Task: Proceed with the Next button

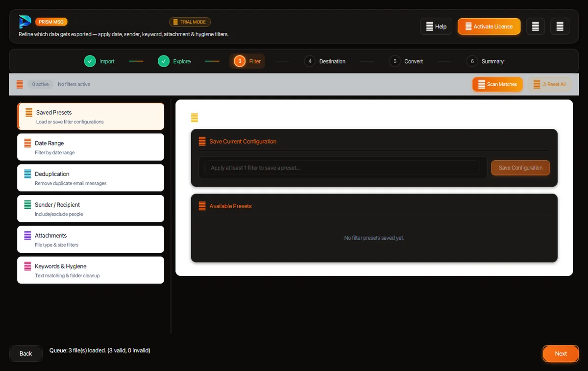Action: (x=561, y=353)
